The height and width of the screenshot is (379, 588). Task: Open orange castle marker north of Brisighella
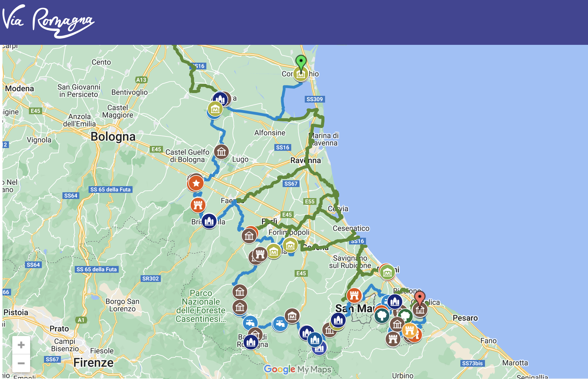(198, 205)
